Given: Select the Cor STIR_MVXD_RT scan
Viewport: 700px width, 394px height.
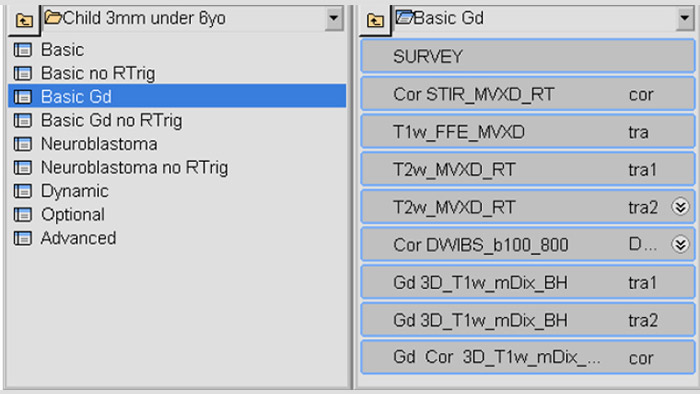Looking at the screenshot, I should (528, 94).
